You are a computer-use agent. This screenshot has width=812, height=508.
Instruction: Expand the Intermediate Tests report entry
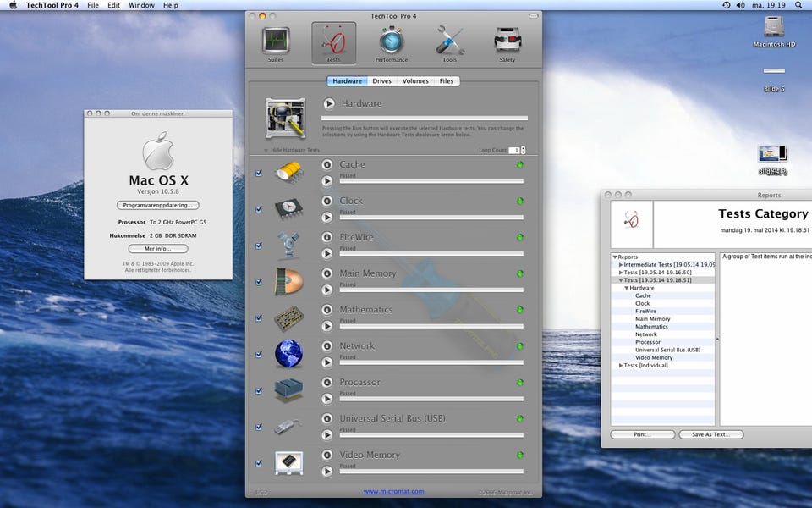point(622,265)
